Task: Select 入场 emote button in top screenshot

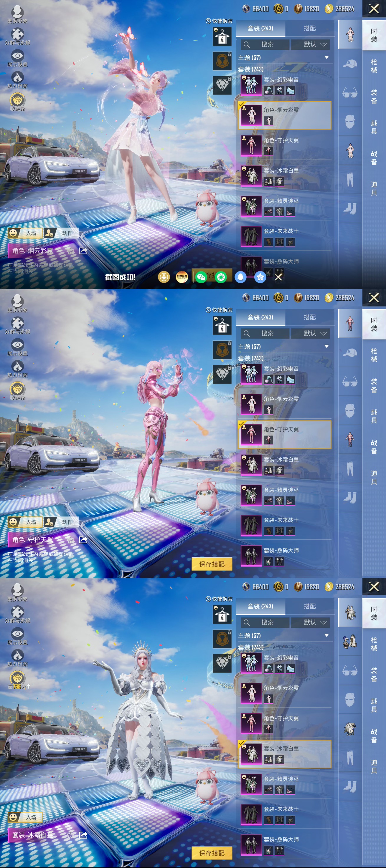Action: pos(25,233)
